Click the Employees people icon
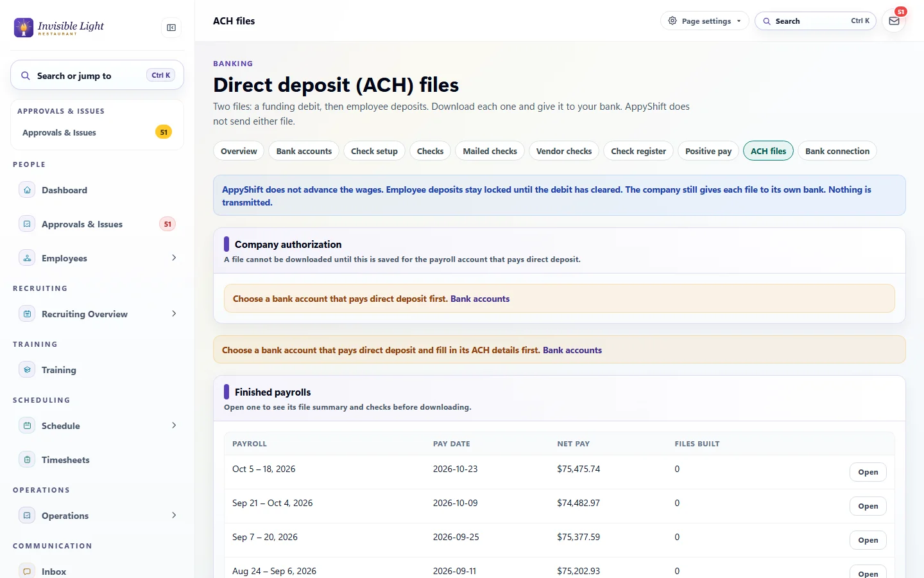 click(x=27, y=258)
